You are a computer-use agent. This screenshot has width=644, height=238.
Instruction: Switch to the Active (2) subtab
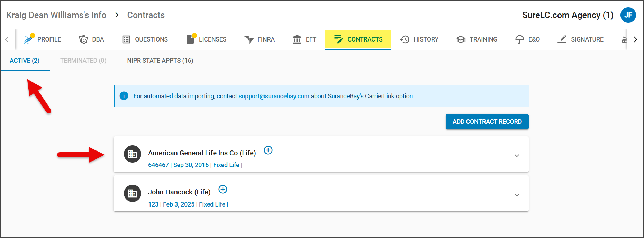25,61
